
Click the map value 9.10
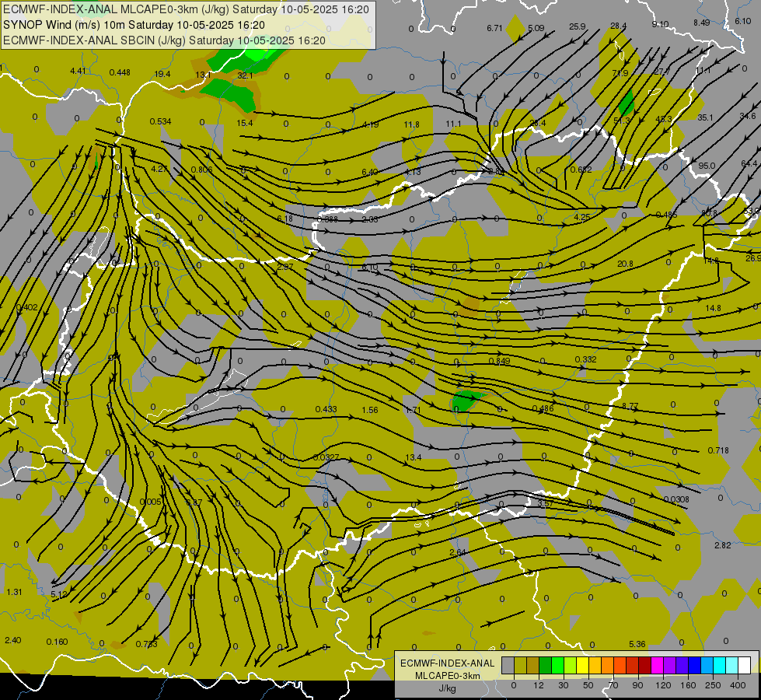[x=660, y=24]
